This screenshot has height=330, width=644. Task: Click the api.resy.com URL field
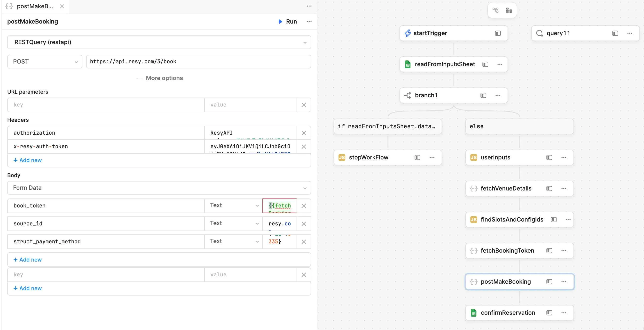198,62
